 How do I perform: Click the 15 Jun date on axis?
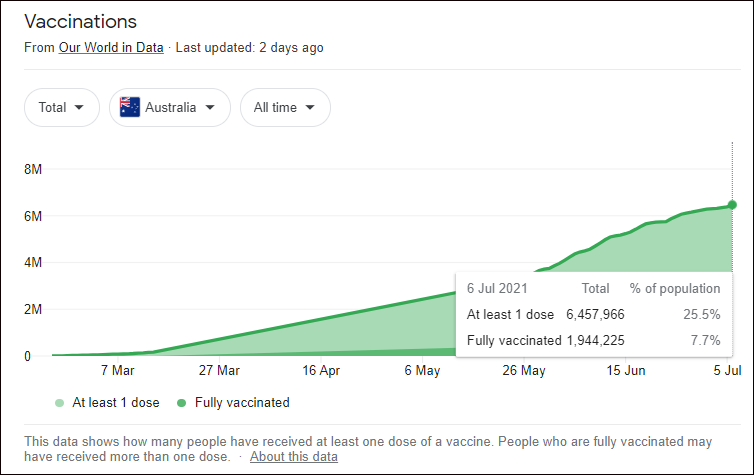tap(626, 371)
